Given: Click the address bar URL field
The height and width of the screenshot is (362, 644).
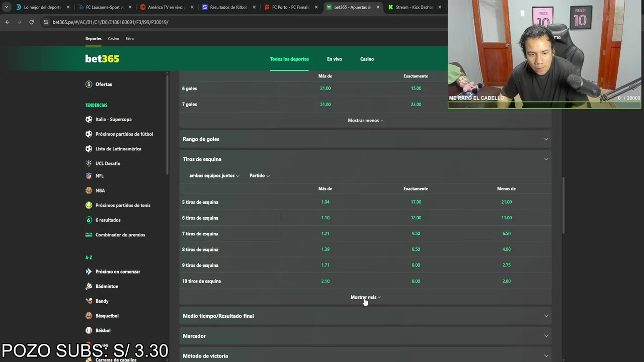Looking at the screenshot, I should point(242,22).
